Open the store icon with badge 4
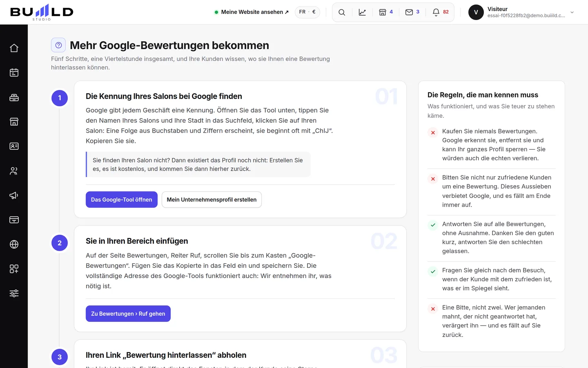Image resolution: width=588 pixels, height=368 pixels. [386, 12]
